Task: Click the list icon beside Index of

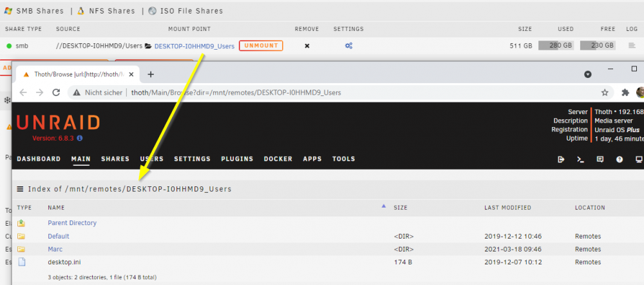Action: pyautogui.click(x=20, y=189)
